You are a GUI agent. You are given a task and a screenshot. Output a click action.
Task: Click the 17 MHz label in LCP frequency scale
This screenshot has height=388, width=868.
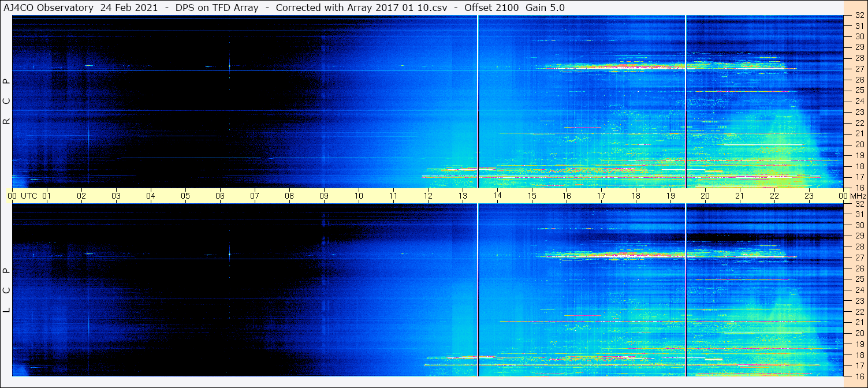pos(859,365)
